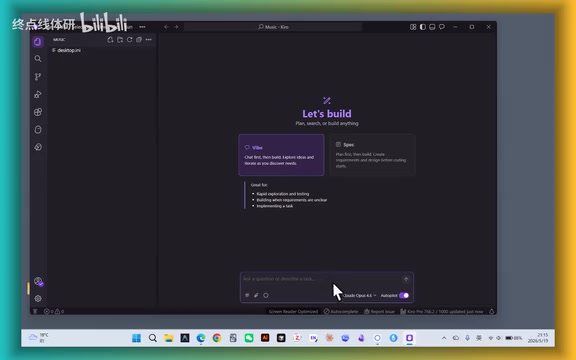
Task: Open the Customize Layout icon
Action: [x=413, y=27]
